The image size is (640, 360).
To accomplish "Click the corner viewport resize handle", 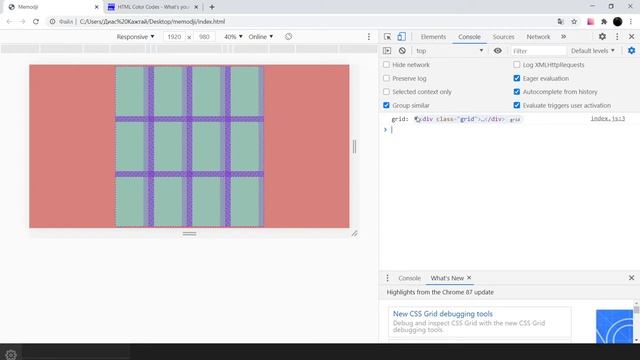I will 354,233.
